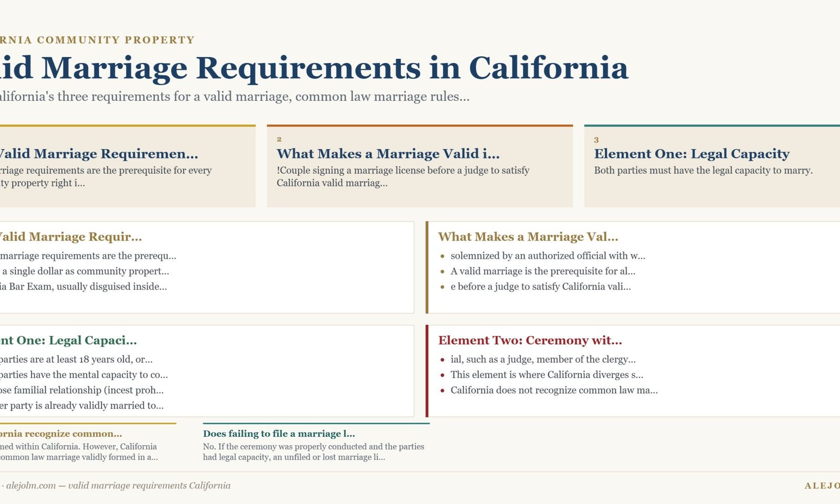Click panel heading 'What Makes a Marriage Val...'
The width and height of the screenshot is (840, 504).
(x=528, y=237)
